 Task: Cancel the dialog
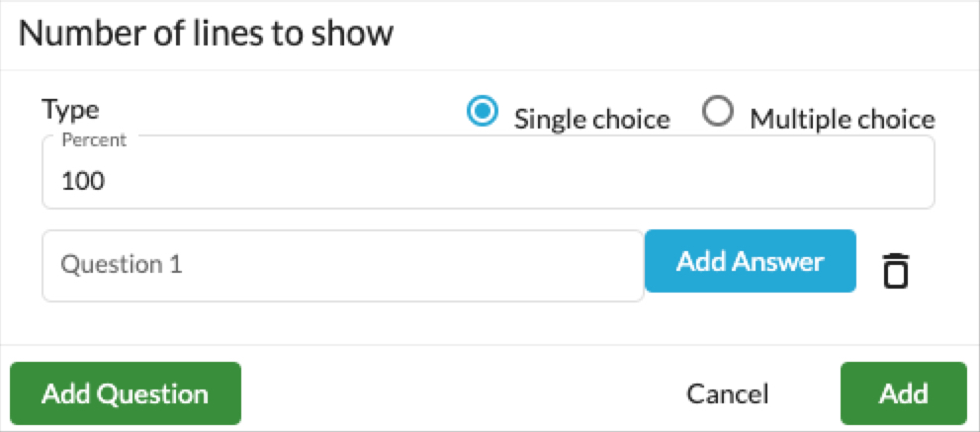728,394
